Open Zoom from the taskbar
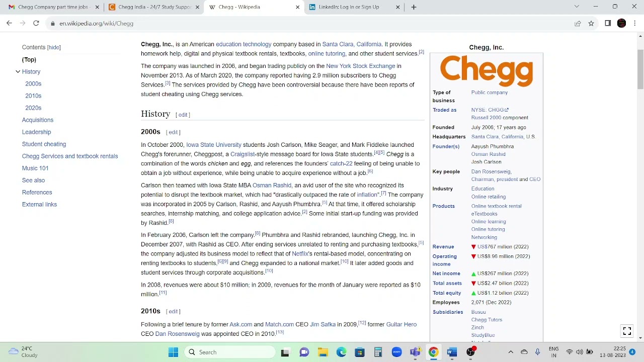 click(x=396, y=352)
